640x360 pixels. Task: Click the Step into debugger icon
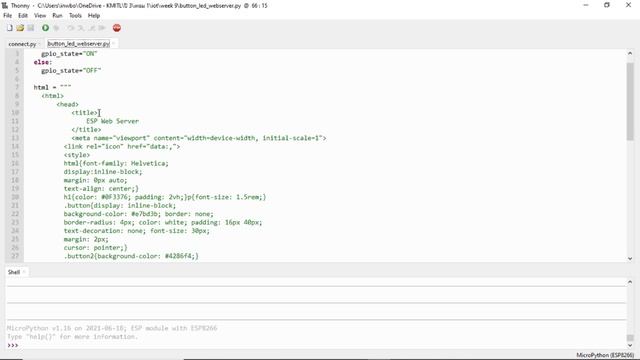(81, 28)
